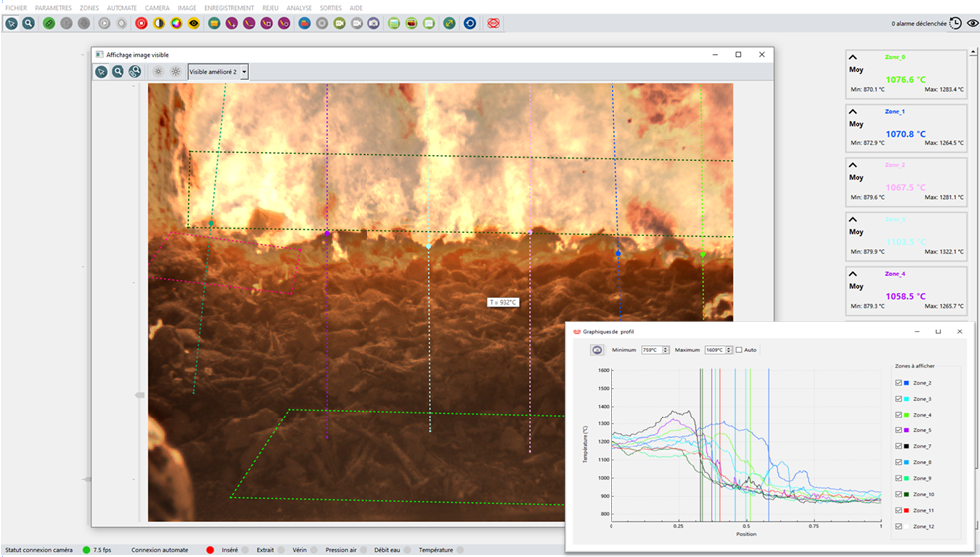This screenshot has height=557, width=980.
Task: Click the Maximum temperature input field
Action: pos(716,350)
